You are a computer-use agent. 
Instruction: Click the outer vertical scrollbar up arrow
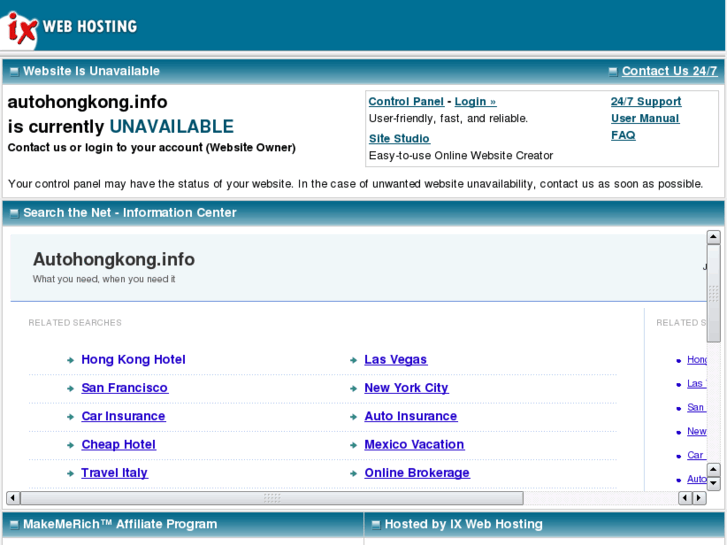point(713,237)
